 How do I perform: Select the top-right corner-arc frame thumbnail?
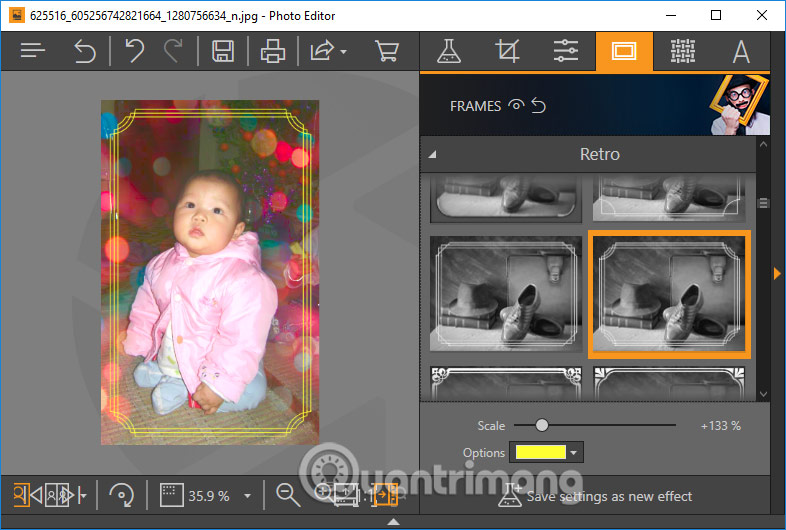pyautogui.click(x=669, y=199)
